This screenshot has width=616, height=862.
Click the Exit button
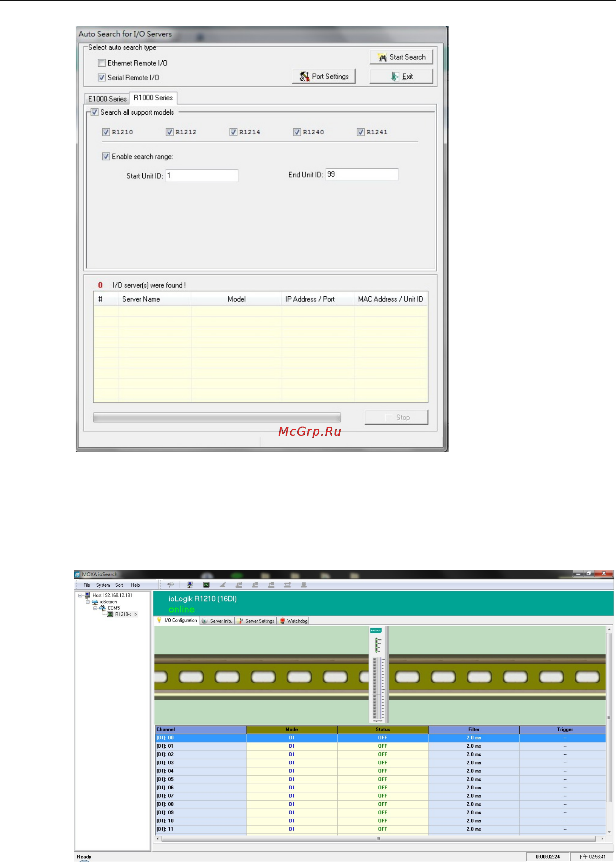point(401,76)
